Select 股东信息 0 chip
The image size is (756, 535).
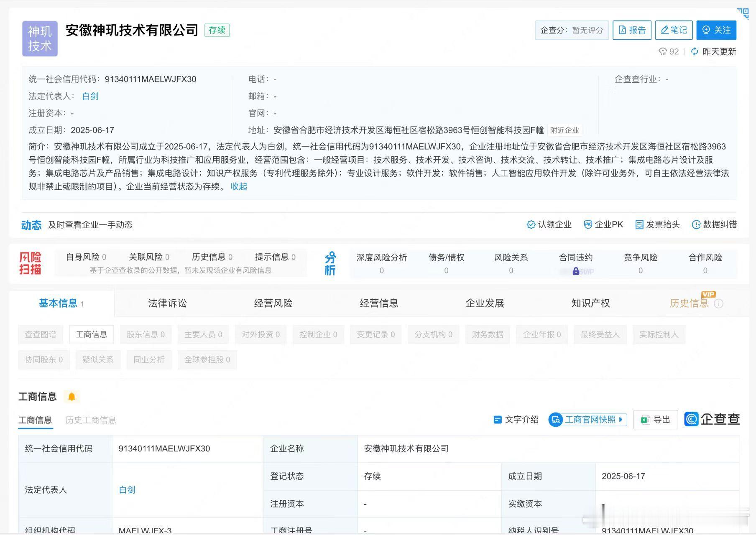click(x=146, y=334)
